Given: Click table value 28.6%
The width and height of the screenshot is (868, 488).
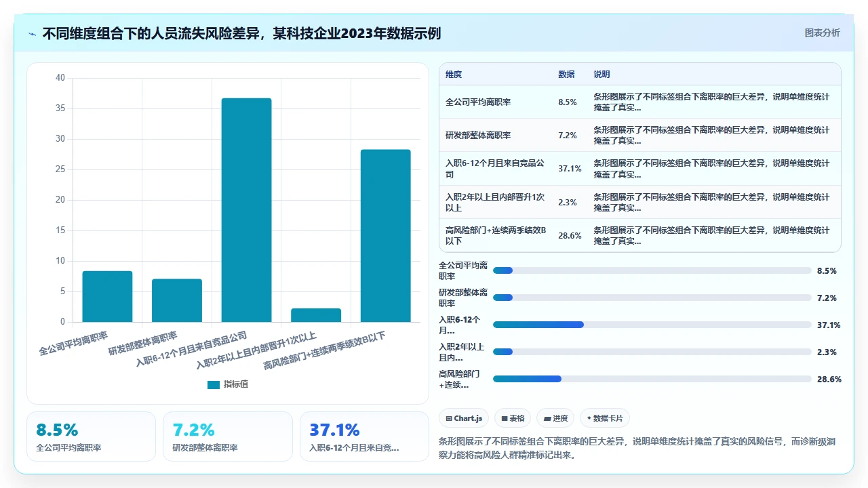Looking at the screenshot, I should (570, 235).
